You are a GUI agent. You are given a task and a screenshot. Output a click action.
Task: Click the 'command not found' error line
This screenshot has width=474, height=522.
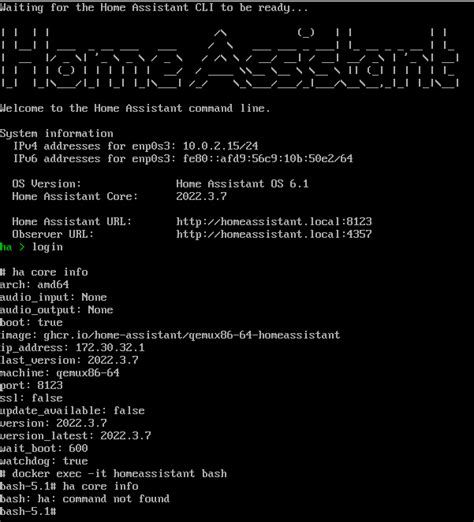pos(85,499)
